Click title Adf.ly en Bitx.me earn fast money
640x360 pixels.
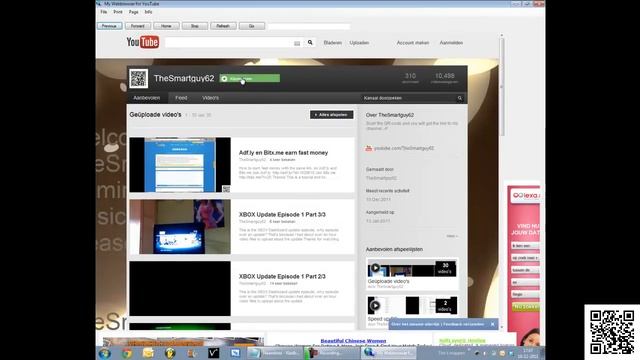pos(283,153)
